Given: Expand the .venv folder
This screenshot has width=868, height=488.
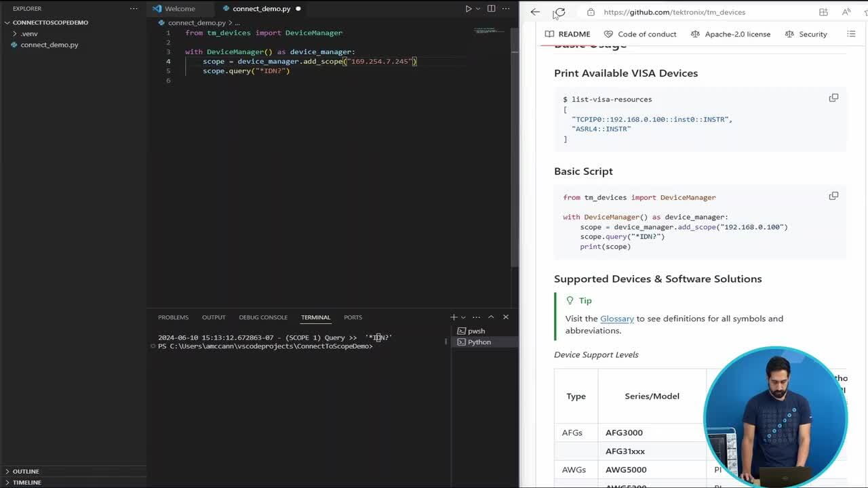Looking at the screenshot, I should point(15,34).
